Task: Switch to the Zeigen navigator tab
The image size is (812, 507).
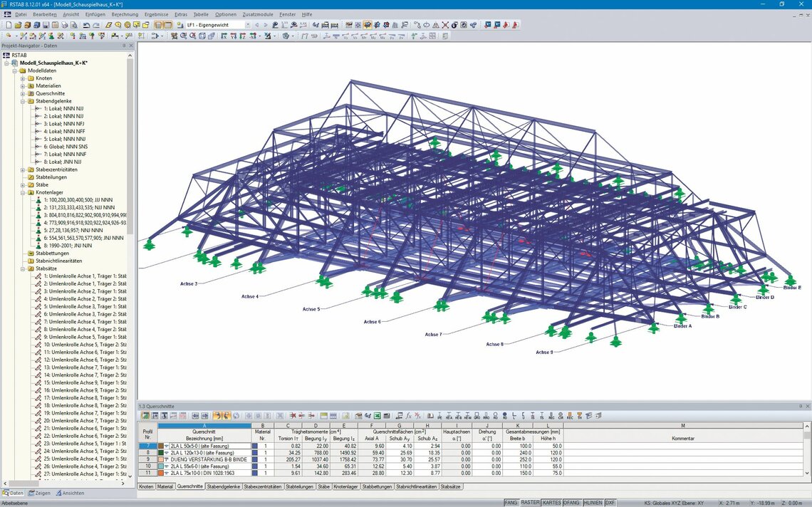Action: click(x=39, y=493)
